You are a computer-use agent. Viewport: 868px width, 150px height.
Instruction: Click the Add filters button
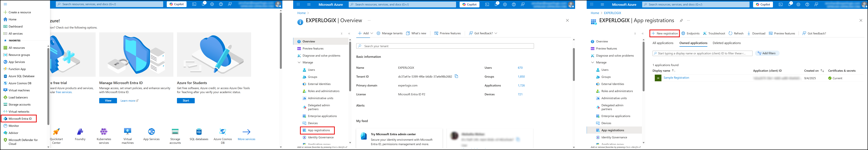click(767, 53)
